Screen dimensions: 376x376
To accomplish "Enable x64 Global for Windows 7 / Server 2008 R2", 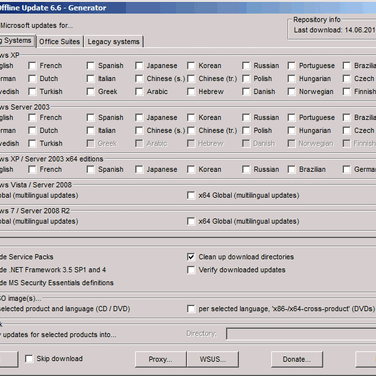I will (191, 222).
